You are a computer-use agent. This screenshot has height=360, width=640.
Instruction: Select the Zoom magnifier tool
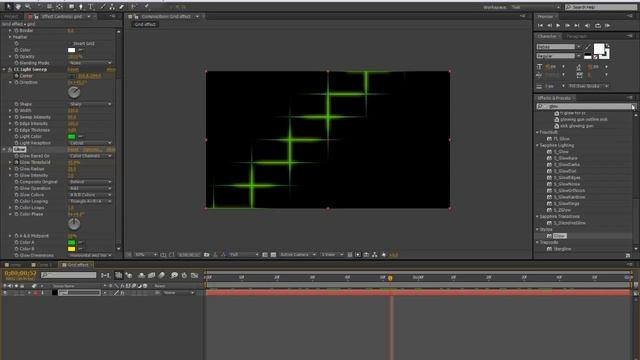point(28,7)
